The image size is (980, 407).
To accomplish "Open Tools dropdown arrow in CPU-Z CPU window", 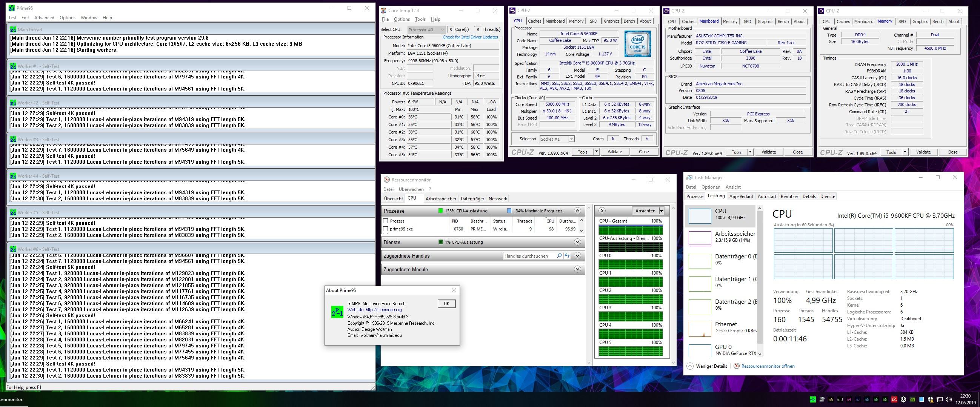I will [x=596, y=152].
